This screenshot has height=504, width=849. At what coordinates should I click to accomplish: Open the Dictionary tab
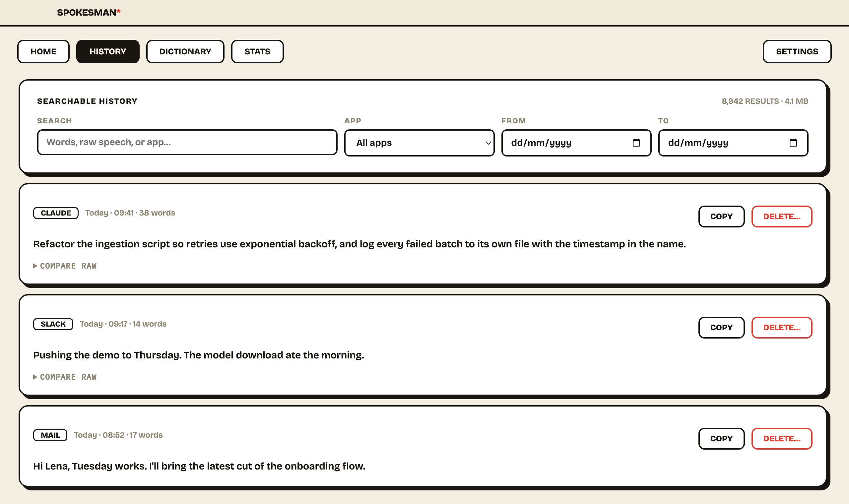pyautogui.click(x=185, y=52)
